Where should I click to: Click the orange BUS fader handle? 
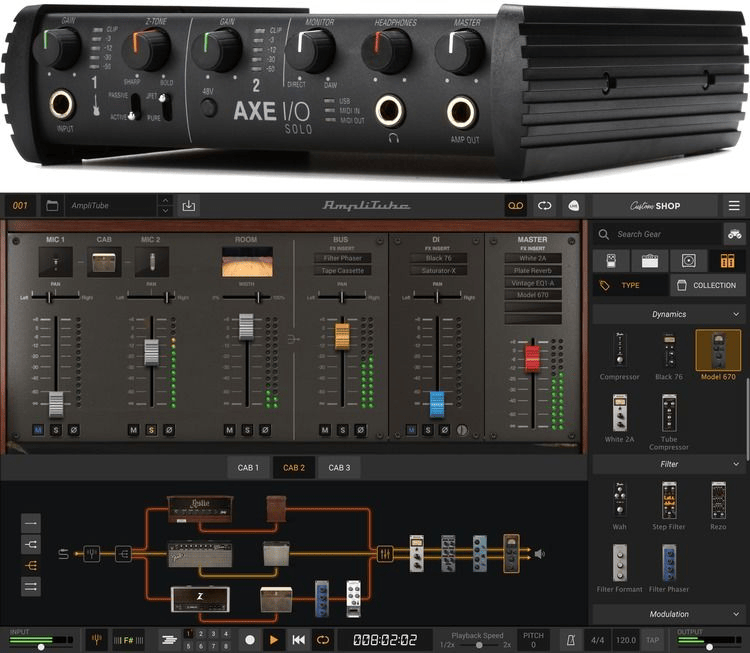pos(342,336)
